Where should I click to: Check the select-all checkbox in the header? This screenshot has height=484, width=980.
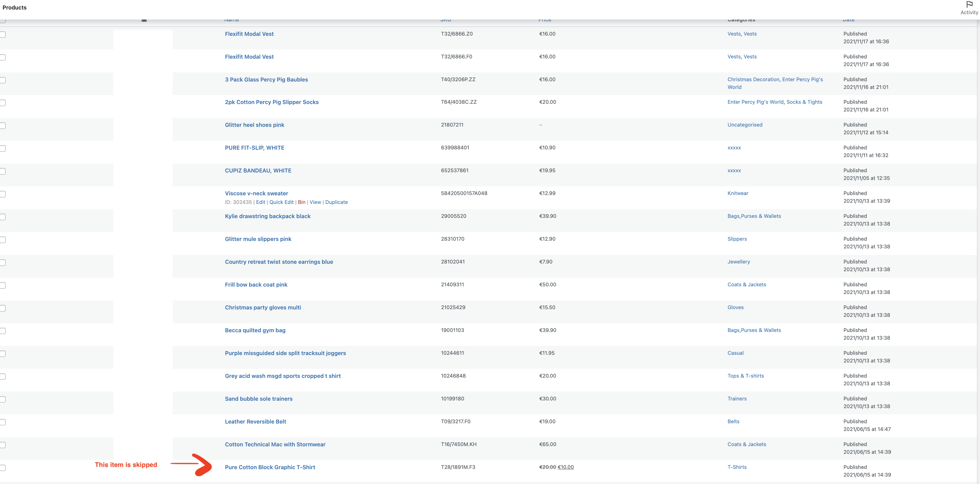point(2,22)
